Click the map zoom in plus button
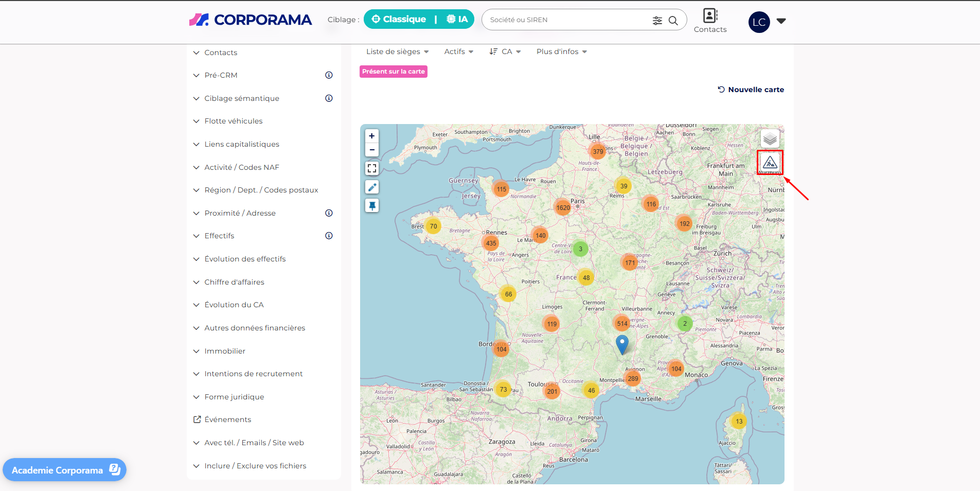 coord(371,136)
